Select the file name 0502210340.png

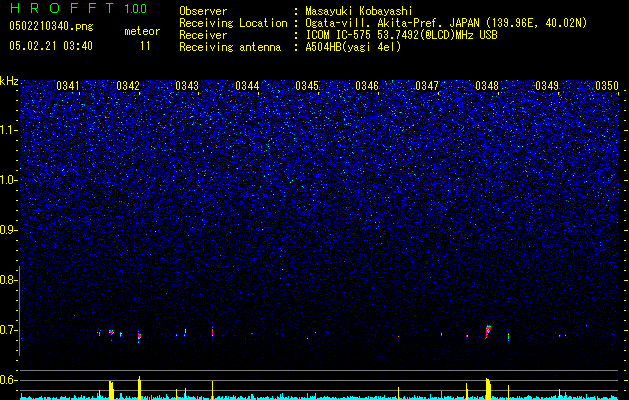51,27
